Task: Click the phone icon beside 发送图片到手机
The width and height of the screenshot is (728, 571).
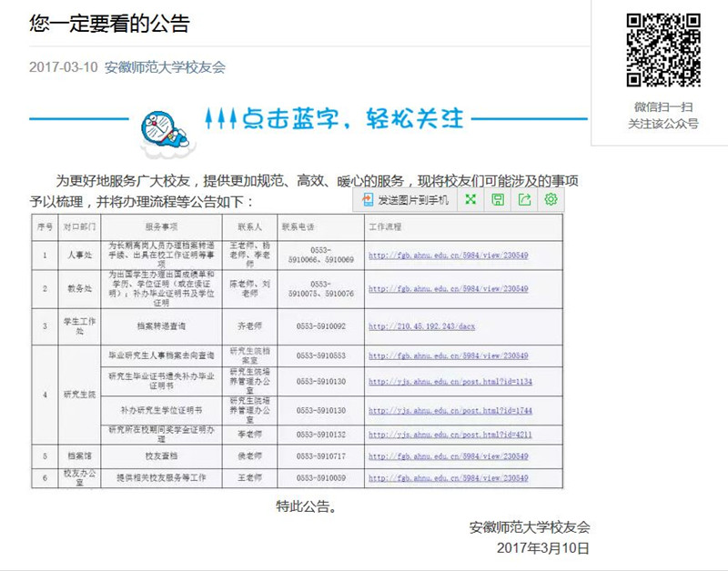Action: pos(368,200)
